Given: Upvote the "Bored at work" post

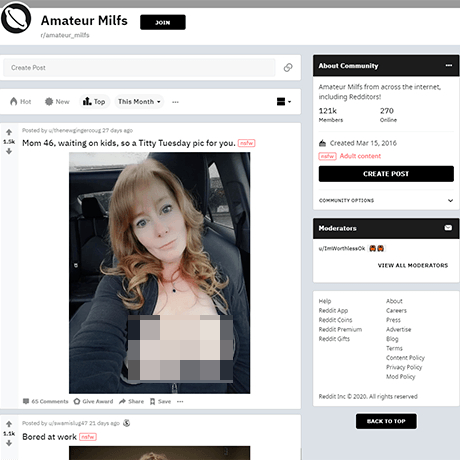Looking at the screenshot, I should point(9,424).
